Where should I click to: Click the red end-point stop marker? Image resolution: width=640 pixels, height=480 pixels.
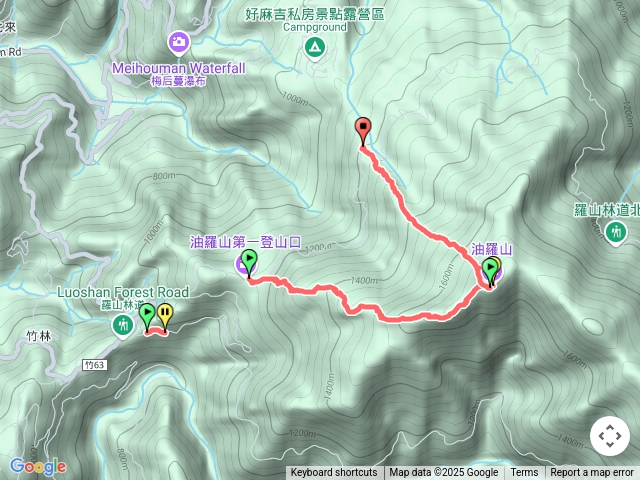pos(363,130)
